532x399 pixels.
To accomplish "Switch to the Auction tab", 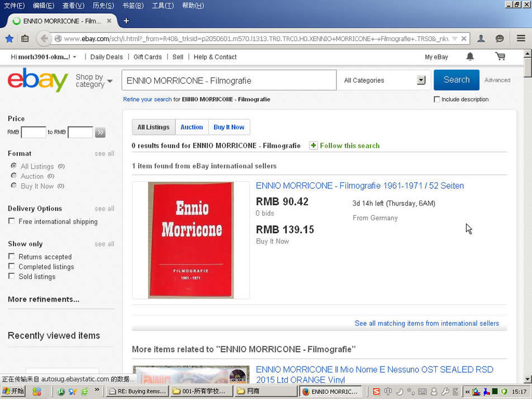I will (x=192, y=127).
